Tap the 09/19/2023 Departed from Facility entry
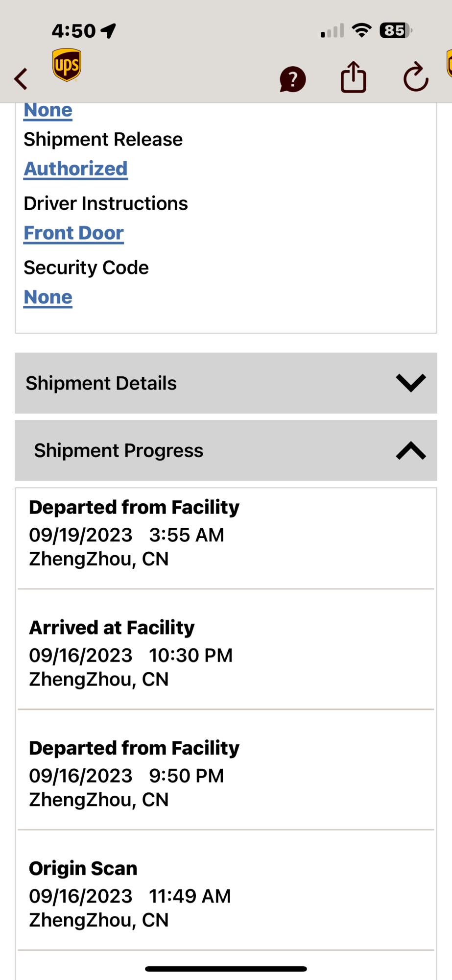 (134, 533)
